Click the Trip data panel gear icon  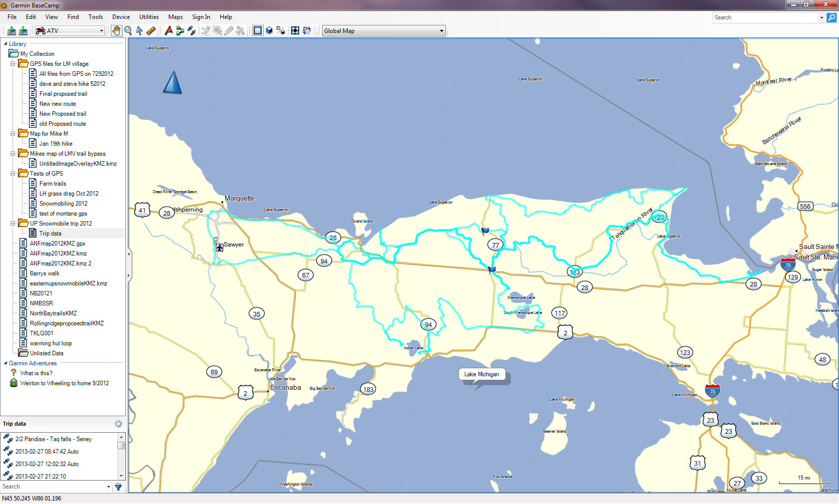coord(118,424)
